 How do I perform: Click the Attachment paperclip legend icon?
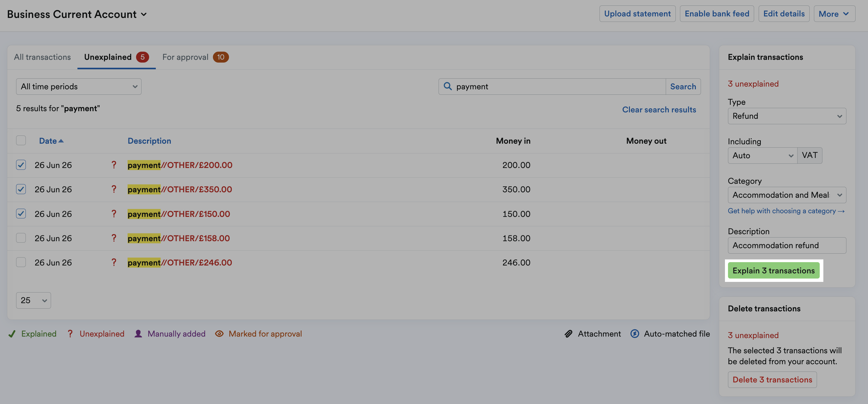569,334
